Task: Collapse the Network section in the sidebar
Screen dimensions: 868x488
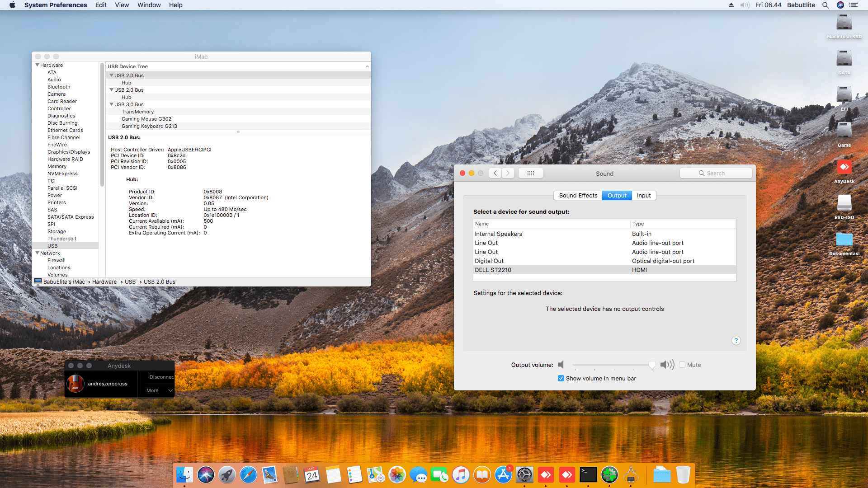Action: [38, 253]
